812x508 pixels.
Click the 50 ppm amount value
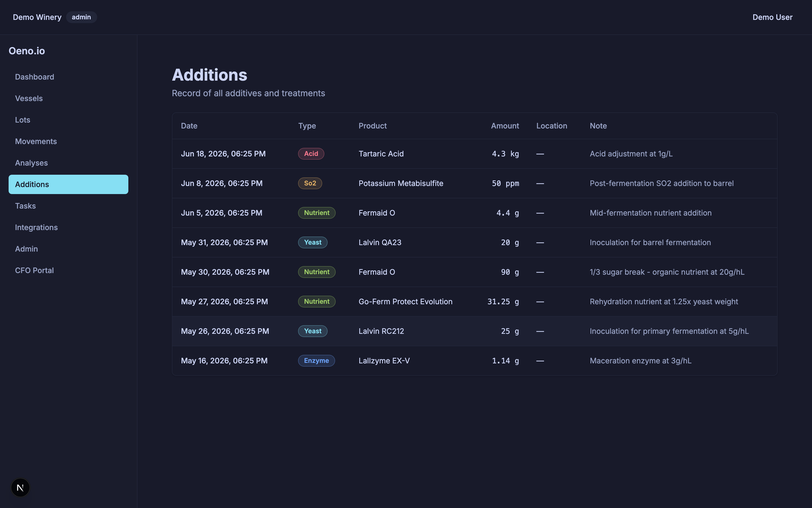coord(505,183)
